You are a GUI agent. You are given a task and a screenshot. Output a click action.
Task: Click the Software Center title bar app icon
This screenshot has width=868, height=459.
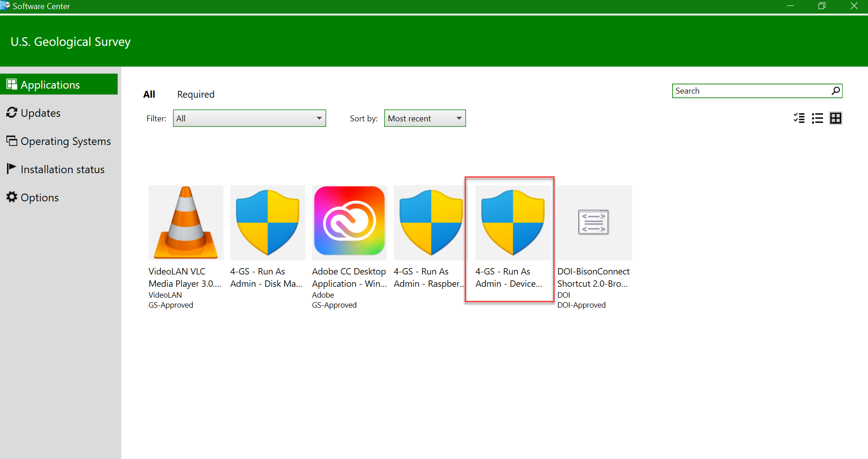pos(5,5)
